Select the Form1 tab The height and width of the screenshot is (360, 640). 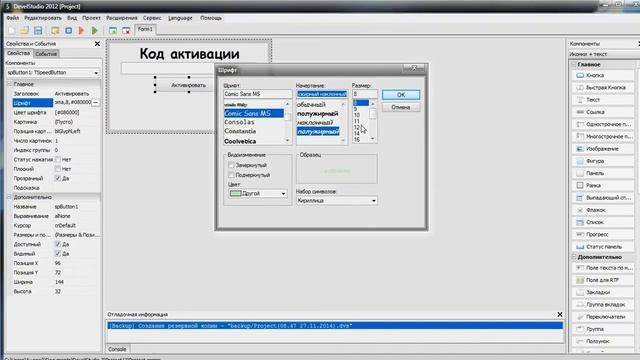(145, 29)
